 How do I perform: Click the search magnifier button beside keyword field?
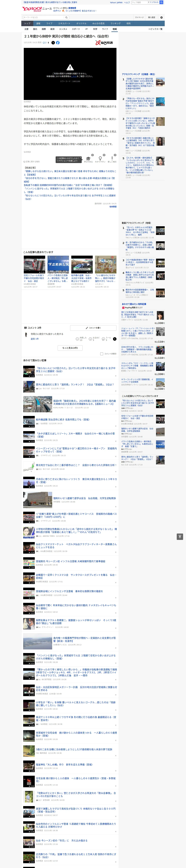[66, 18]
